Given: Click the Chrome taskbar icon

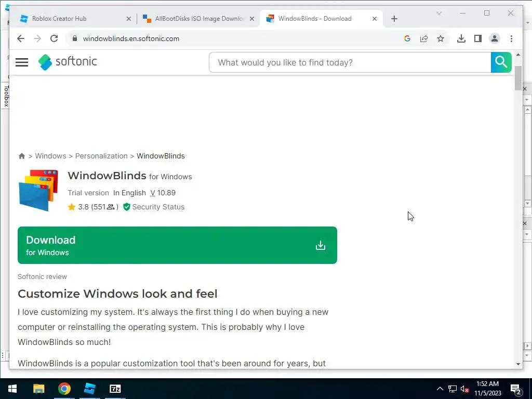Looking at the screenshot, I should coord(64,389).
